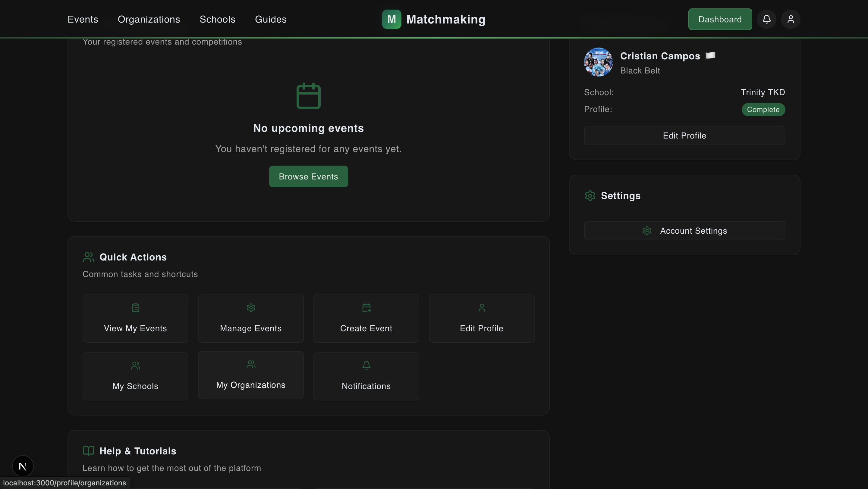Click the green Dashboard button
Image resolution: width=868 pixels, height=489 pixels.
click(720, 19)
